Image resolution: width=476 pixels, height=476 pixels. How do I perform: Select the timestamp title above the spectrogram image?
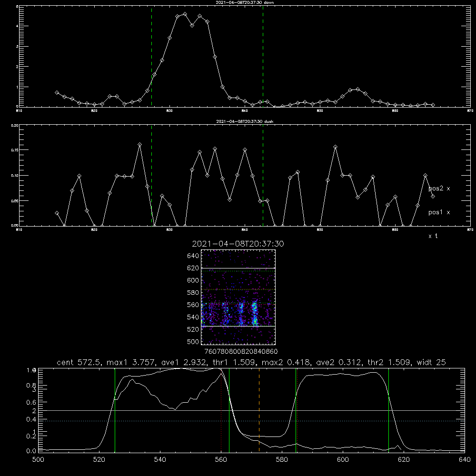pyautogui.click(x=238, y=244)
